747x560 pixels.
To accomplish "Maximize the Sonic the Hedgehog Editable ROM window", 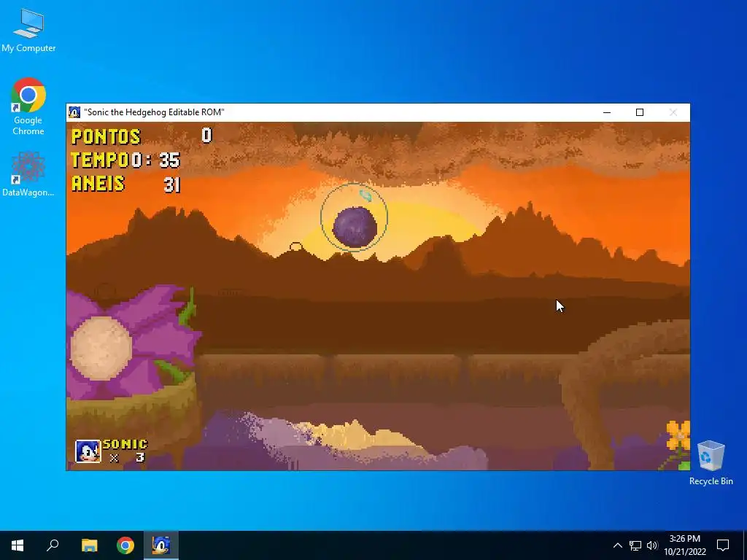I will tap(640, 112).
